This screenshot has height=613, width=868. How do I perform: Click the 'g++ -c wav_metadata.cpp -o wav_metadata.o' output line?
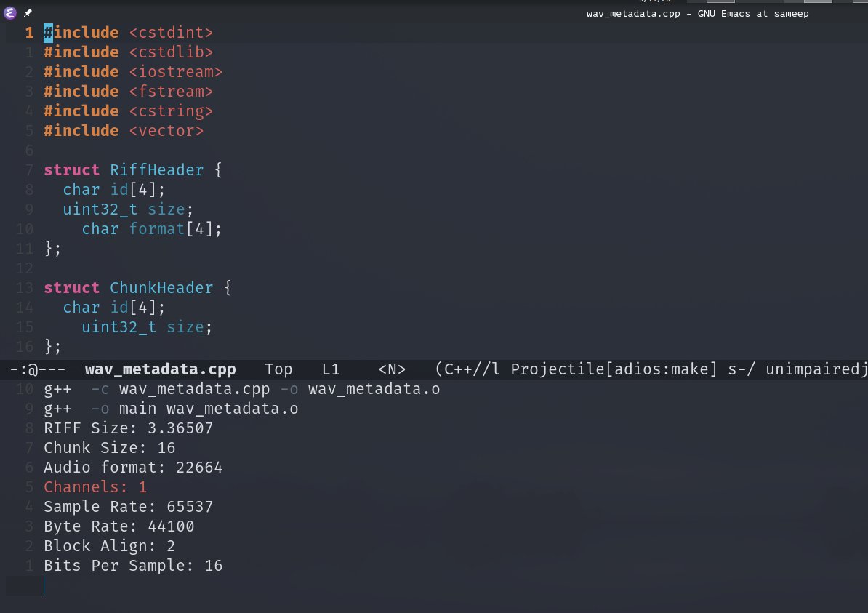point(242,389)
